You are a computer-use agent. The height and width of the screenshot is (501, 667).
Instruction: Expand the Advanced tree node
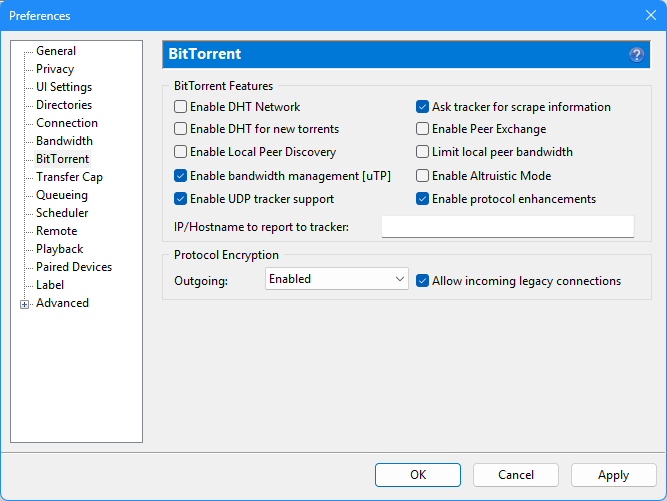(24, 305)
